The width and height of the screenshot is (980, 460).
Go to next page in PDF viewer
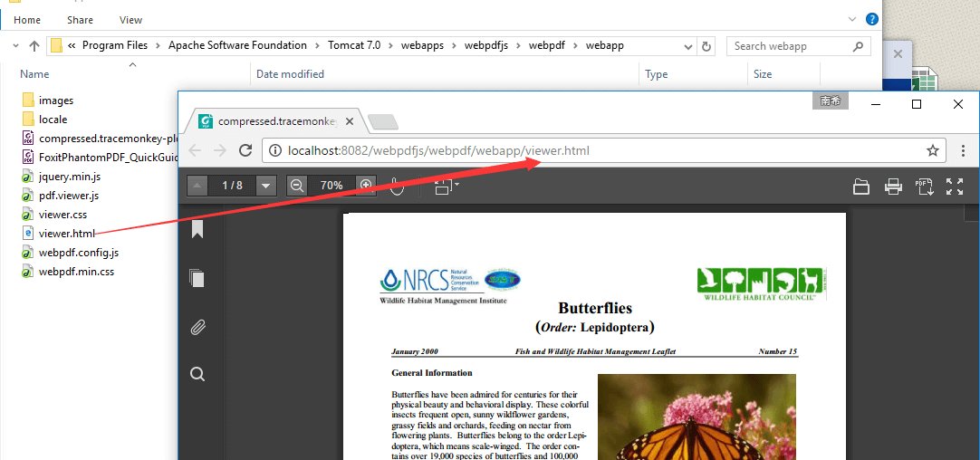(266, 186)
